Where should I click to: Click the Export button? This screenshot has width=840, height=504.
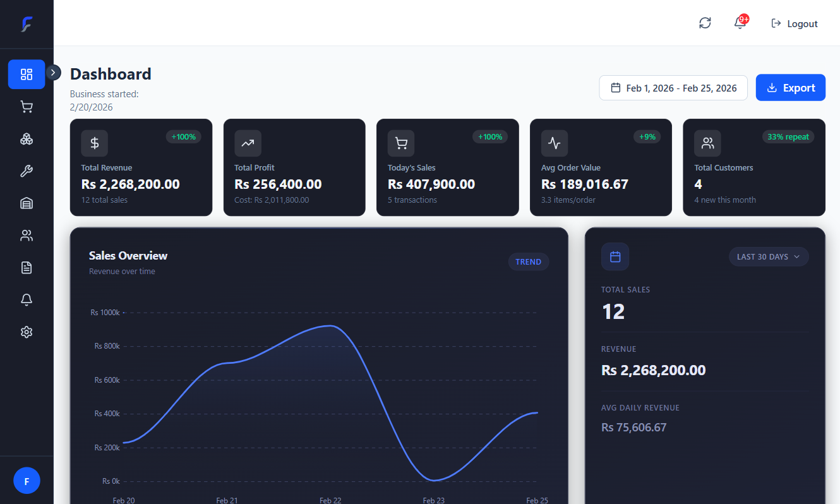point(790,87)
